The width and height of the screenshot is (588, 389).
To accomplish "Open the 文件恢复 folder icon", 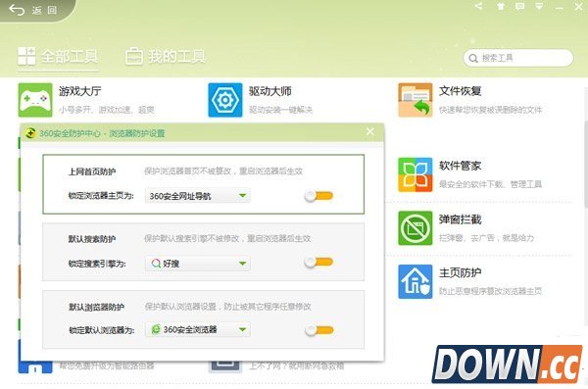I will click(x=416, y=100).
